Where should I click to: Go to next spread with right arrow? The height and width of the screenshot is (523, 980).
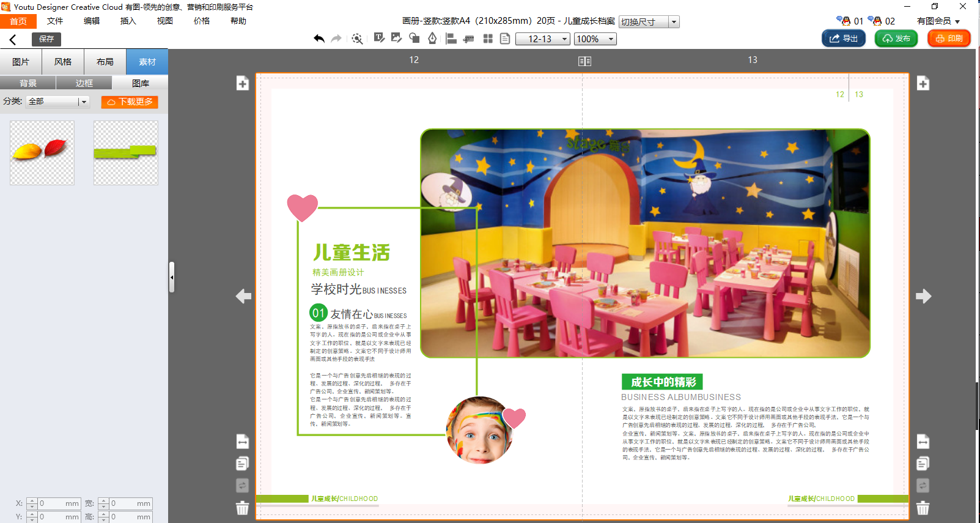[x=923, y=297]
